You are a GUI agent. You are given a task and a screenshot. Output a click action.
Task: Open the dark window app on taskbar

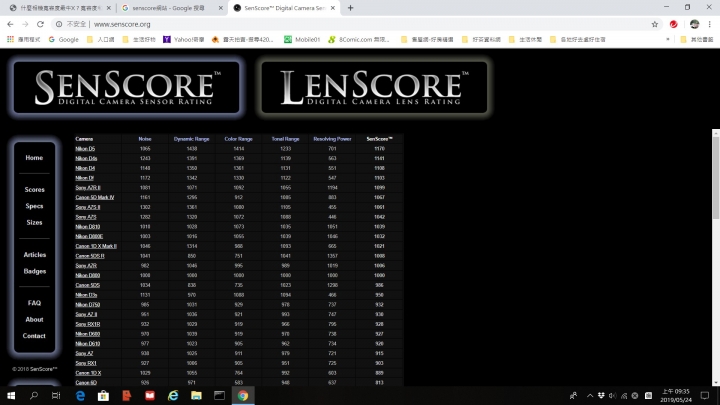[219, 395]
